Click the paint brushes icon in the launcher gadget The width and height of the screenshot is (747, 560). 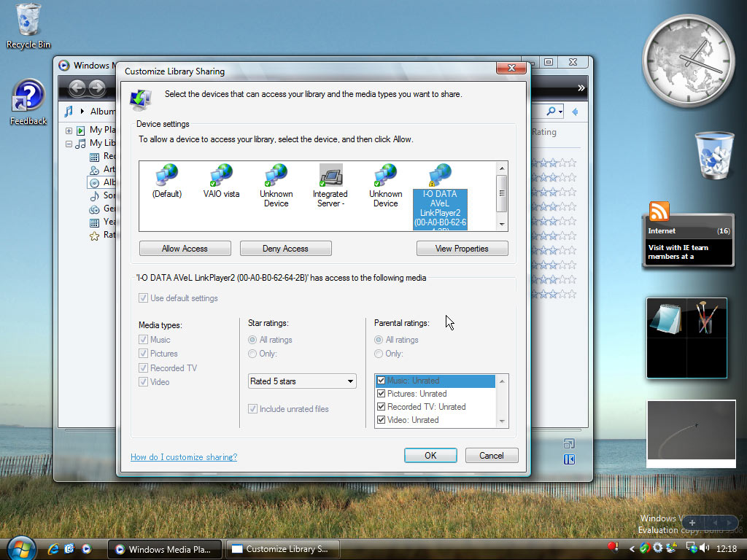coord(706,318)
